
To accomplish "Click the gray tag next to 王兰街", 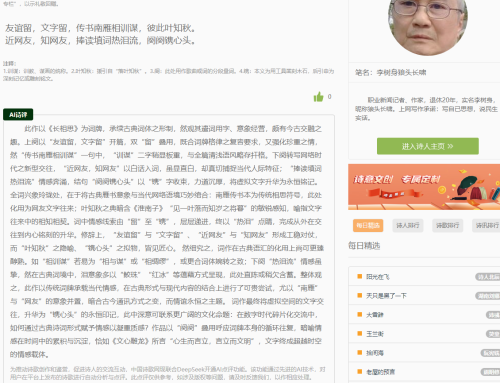I will [x=493, y=334].
